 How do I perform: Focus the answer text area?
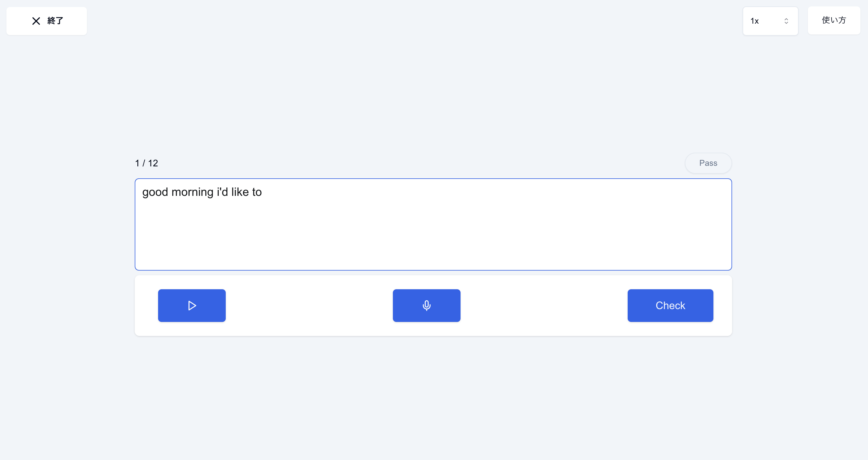(433, 225)
